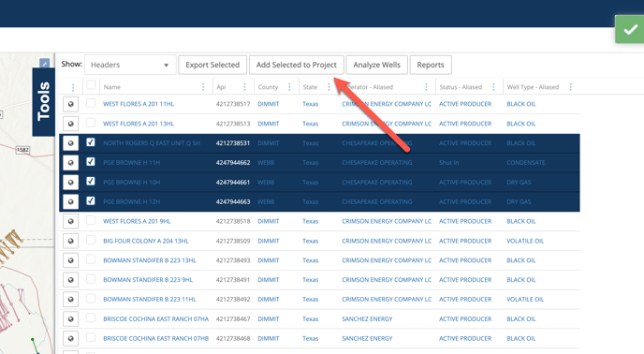This screenshot has width=644, height=354.
Task: Sort by the County column header
Action: click(268, 87)
